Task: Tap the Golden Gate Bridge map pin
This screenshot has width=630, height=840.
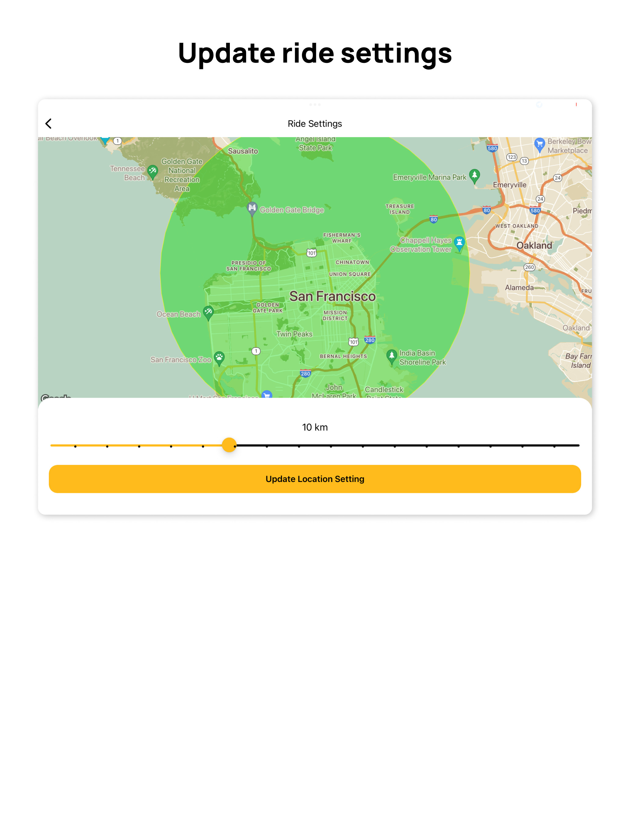Action: coord(252,209)
